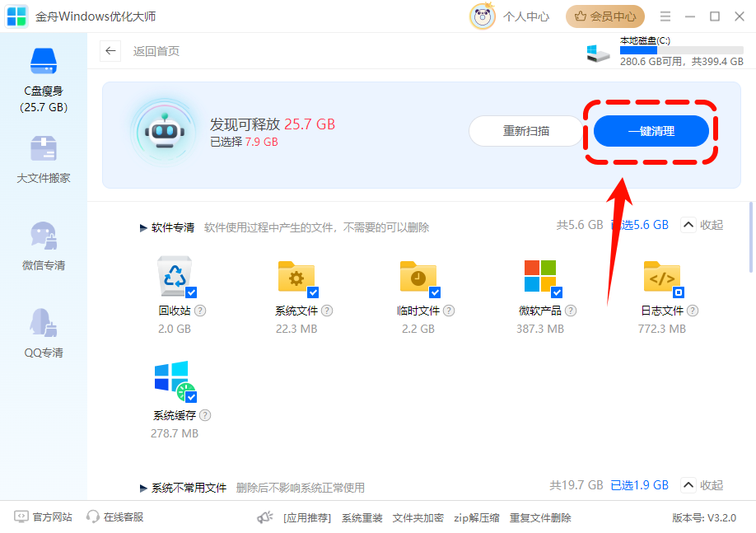This screenshot has height=533, width=756.
Task: Click the 微软产品 Microsoft logo icon
Action: 540,276
